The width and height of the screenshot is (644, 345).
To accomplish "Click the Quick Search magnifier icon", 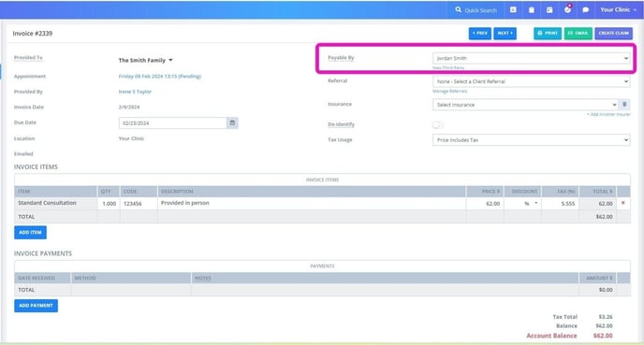I will click(458, 9).
